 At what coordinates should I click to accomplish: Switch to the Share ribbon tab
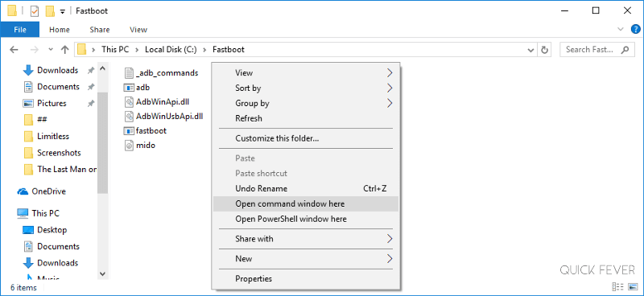[x=99, y=30]
